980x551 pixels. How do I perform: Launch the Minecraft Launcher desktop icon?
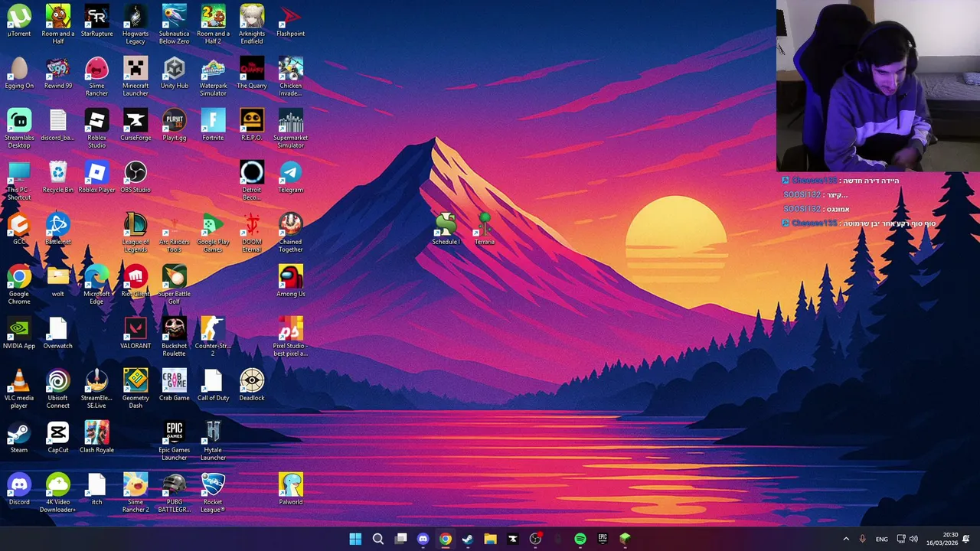click(x=136, y=77)
